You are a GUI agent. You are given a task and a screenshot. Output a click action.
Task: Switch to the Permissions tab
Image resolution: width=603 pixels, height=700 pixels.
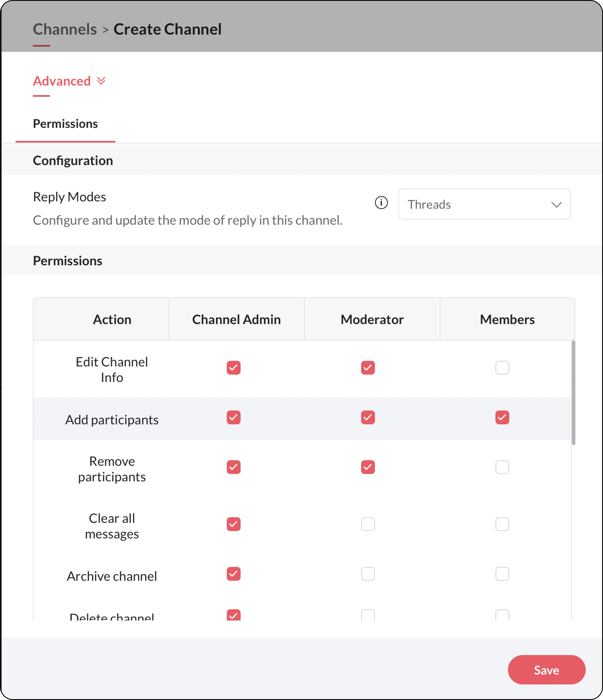pos(65,124)
